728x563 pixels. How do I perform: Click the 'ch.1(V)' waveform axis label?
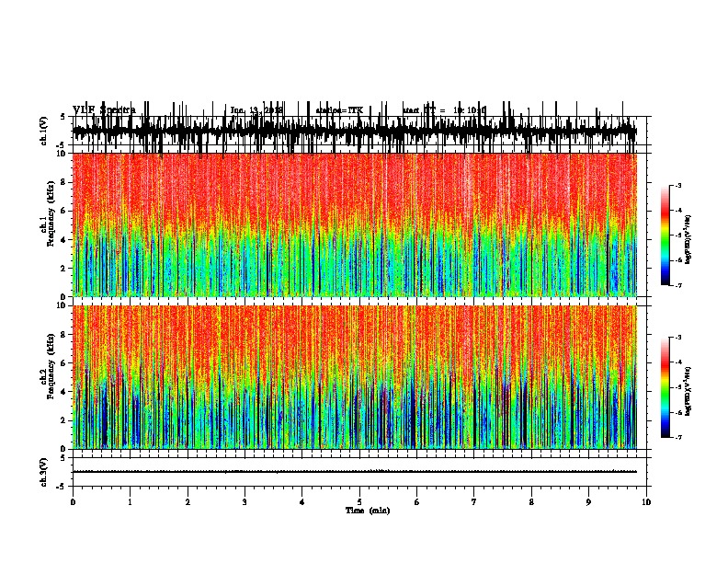tap(44, 131)
